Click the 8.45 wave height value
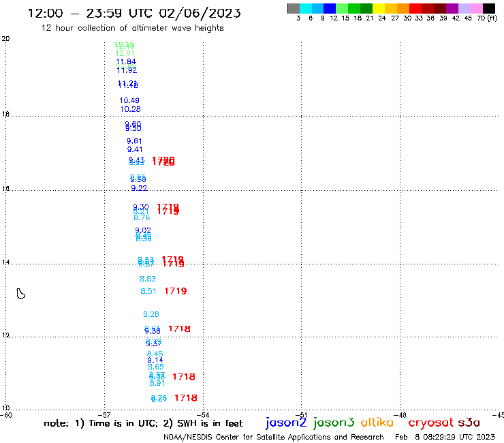The height and width of the screenshot is (443, 504). [x=155, y=354]
